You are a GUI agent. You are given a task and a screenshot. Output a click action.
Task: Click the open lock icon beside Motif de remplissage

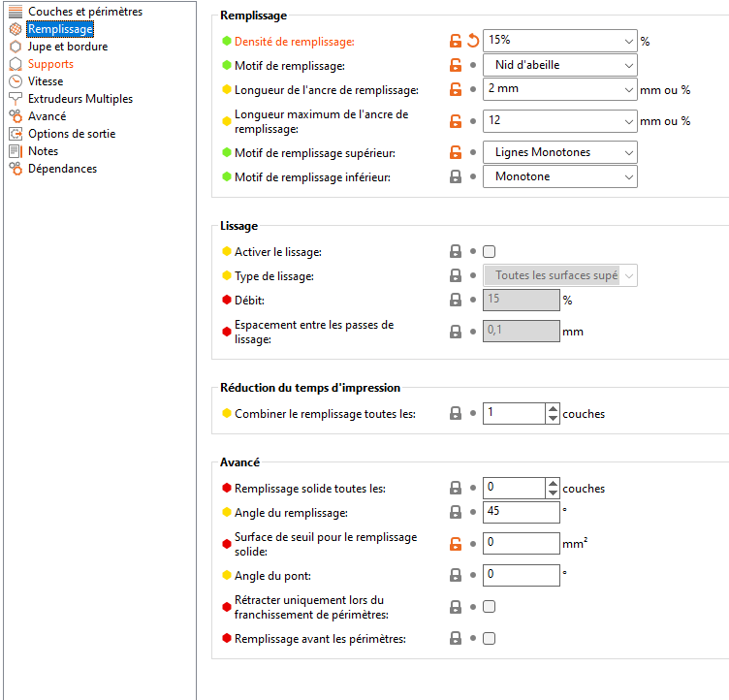pyautogui.click(x=455, y=66)
